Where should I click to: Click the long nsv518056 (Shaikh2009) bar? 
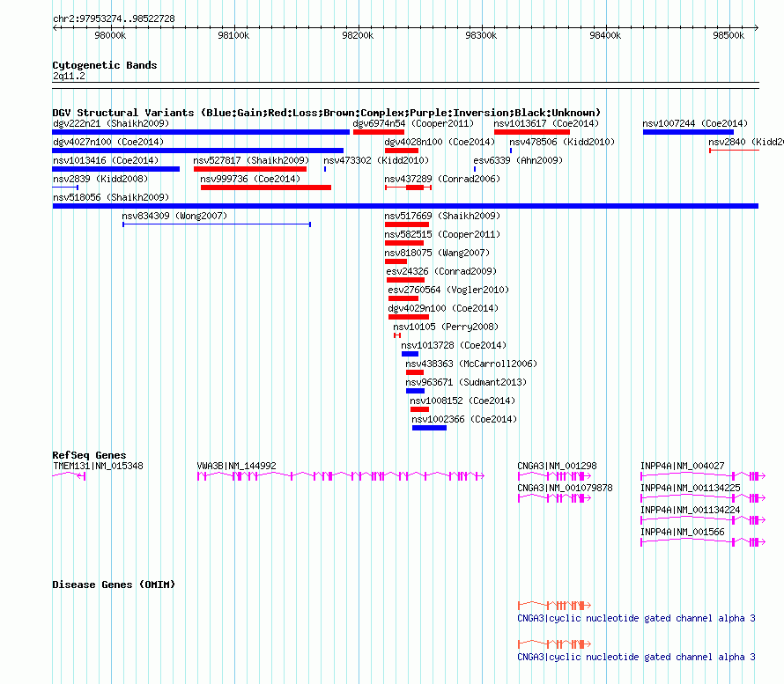(x=405, y=206)
